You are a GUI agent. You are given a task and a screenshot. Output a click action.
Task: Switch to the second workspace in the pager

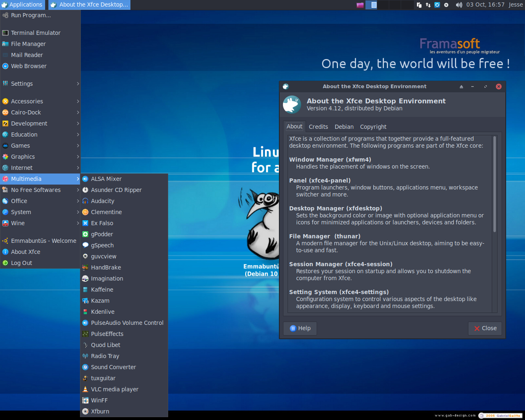[x=383, y=5]
